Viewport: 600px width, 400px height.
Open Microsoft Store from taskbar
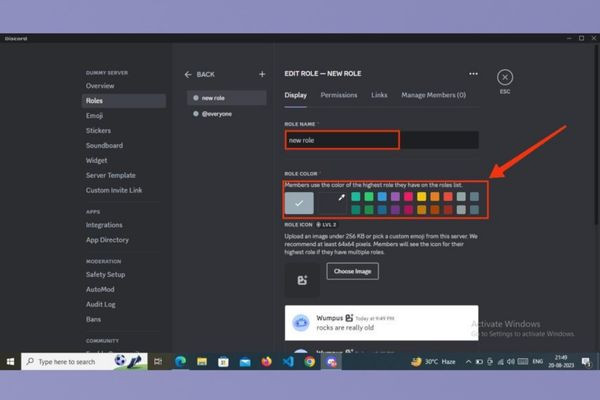(x=223, y=361)
